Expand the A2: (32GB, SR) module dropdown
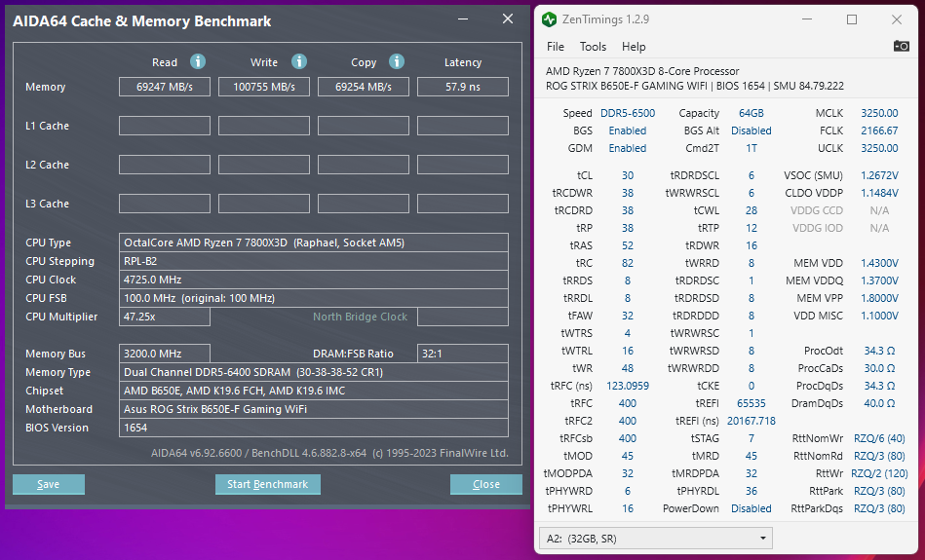This screenshot has width=925, height=560. (655, 539)
